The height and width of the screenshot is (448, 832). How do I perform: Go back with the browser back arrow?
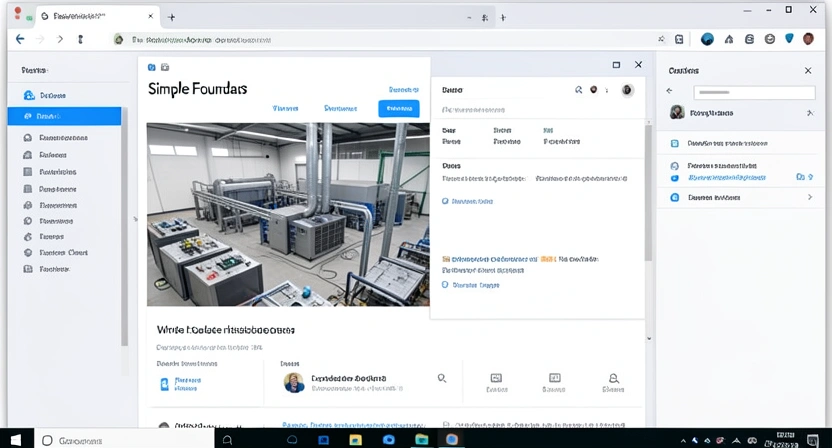20,39
